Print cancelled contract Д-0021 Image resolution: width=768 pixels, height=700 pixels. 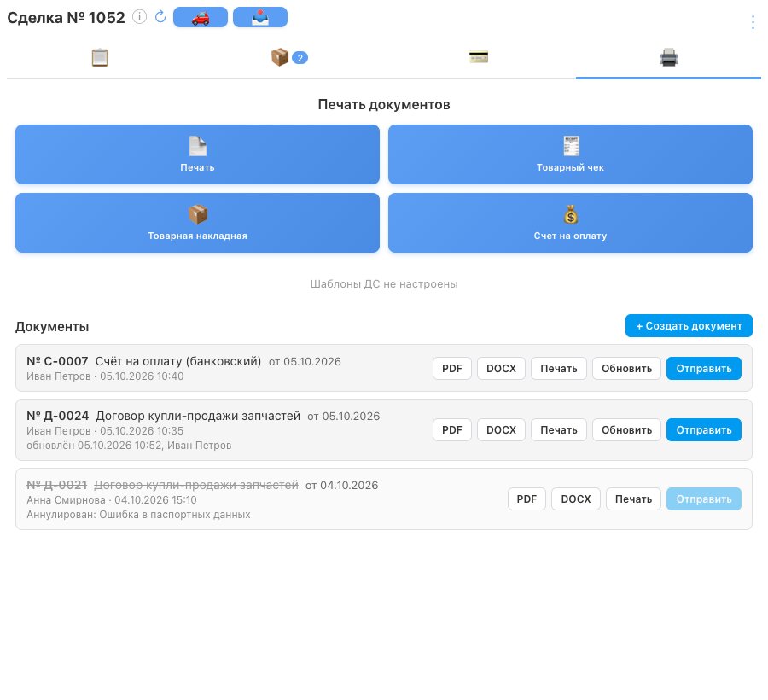633,499
